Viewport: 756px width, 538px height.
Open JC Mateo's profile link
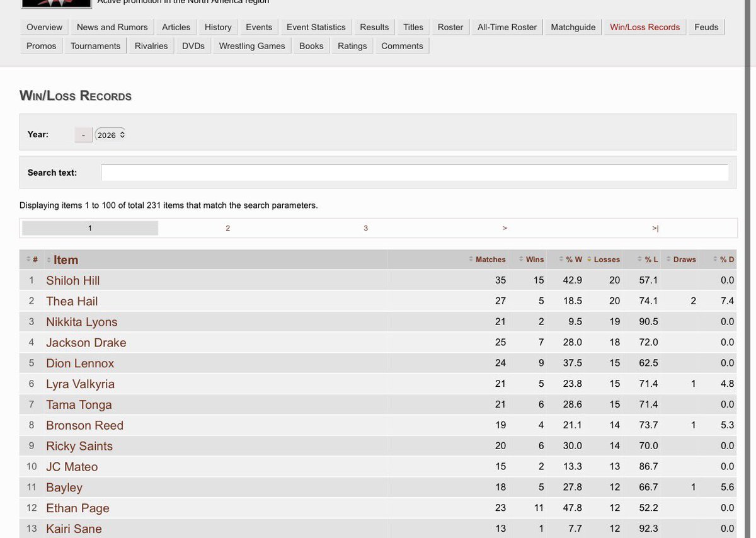pyautogui.click(x=72, y=467)
